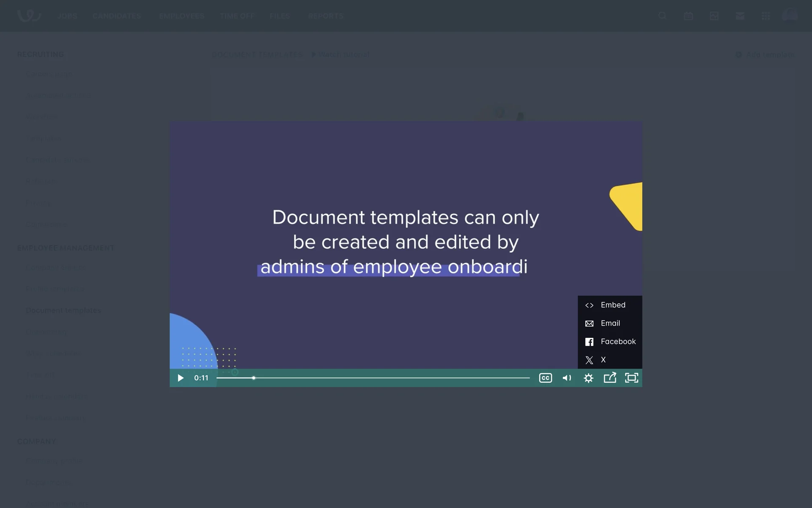Viewport: 812px width, 508px height.
Task: Share the video on Facebook
Action: coord(617,342)
